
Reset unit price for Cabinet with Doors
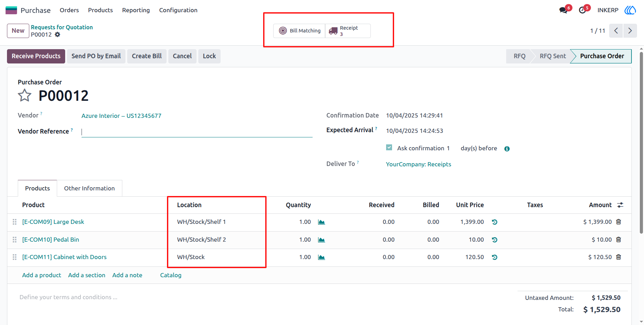coord(495,257)
